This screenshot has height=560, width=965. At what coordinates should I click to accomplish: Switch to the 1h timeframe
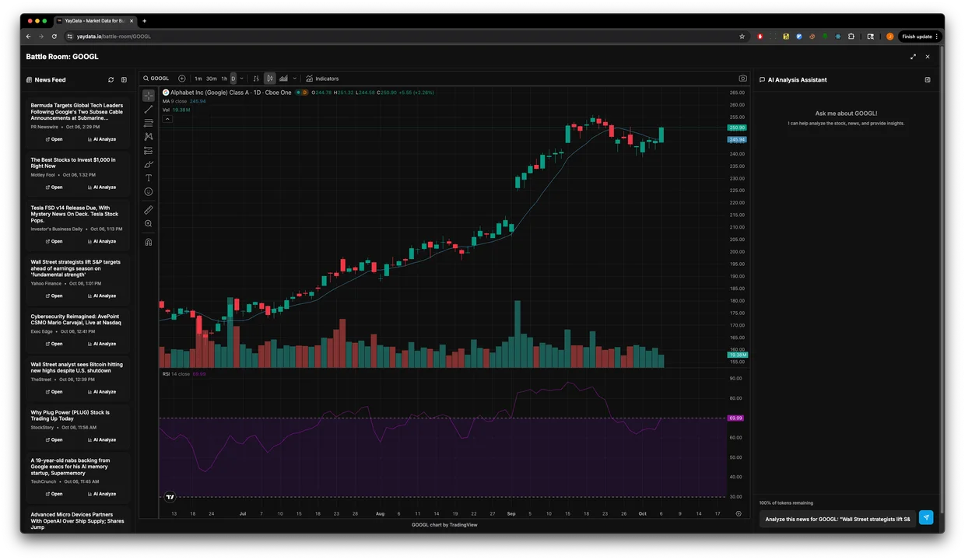point(224,79)
